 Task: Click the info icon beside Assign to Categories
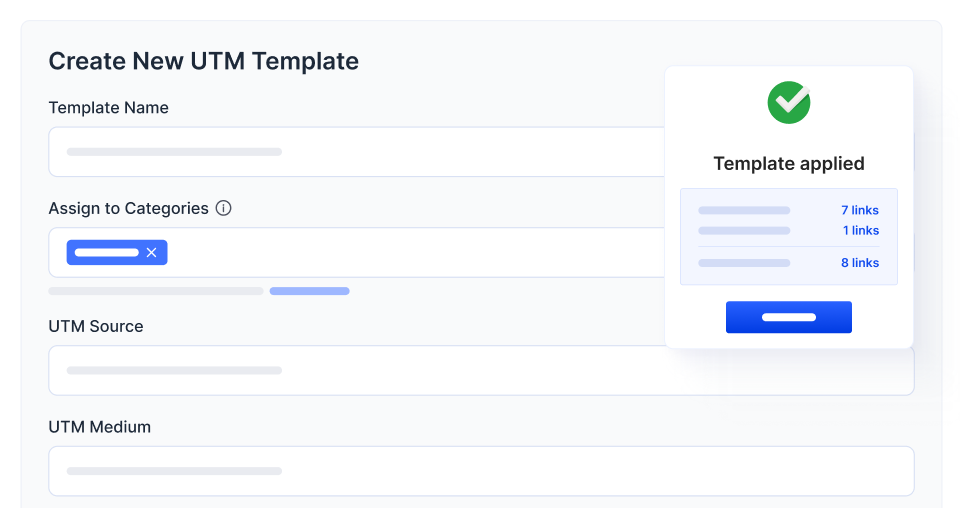[x=224, y=208]
